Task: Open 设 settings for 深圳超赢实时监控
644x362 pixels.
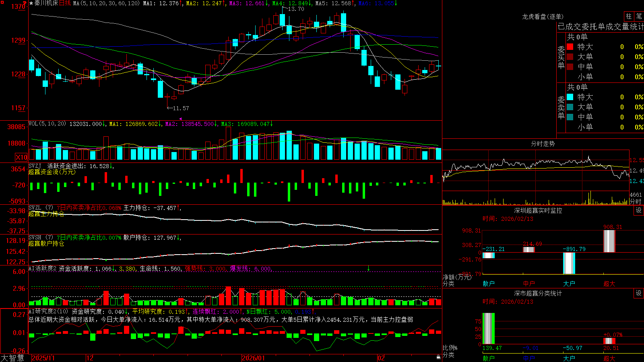Action: (639, 210)
